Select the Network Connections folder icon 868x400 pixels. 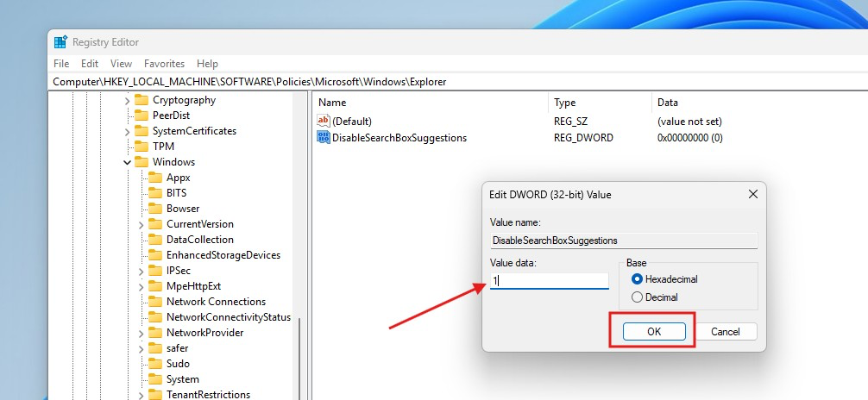pyautogui.click(x=155, y=302)
